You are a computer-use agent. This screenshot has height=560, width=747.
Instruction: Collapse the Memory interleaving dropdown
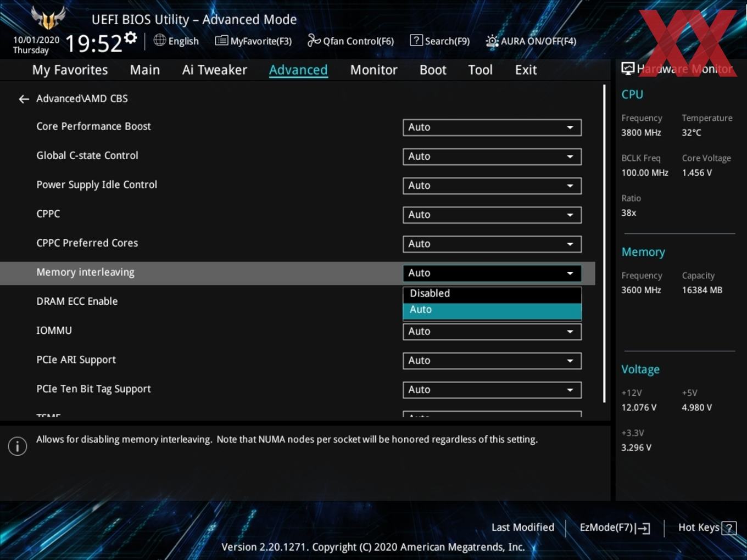[492, 273]
